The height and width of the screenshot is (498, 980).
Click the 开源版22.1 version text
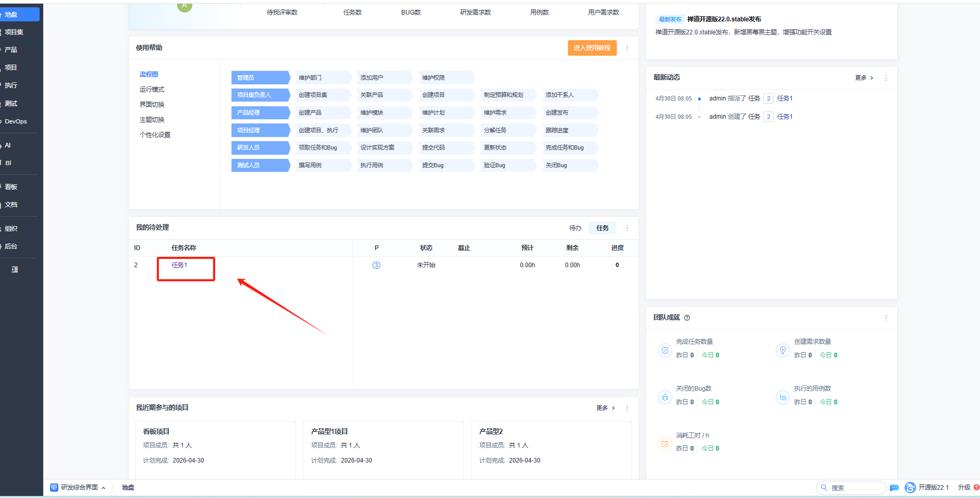[x=934, y=488]
